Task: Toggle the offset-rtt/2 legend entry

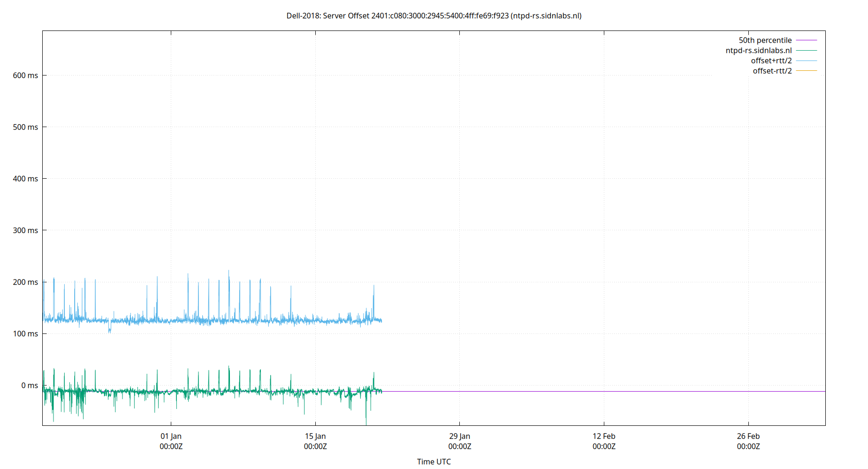Action: (772, 70)
